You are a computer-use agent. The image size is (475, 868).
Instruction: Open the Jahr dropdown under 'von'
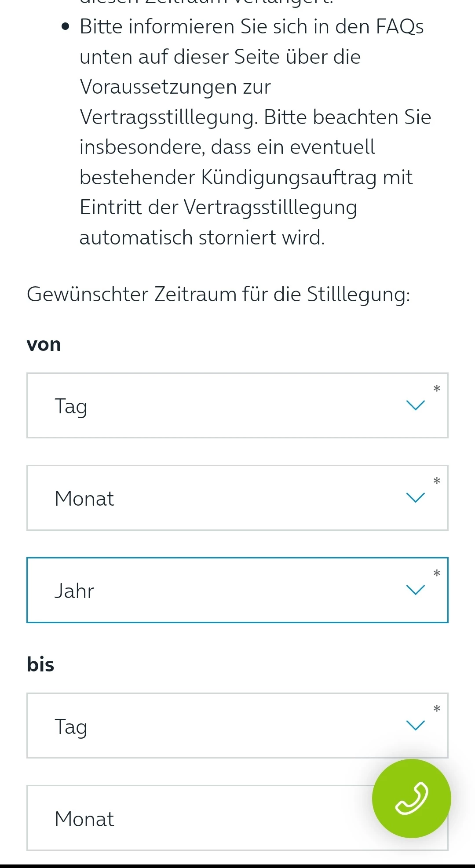(x=220, y=590)
